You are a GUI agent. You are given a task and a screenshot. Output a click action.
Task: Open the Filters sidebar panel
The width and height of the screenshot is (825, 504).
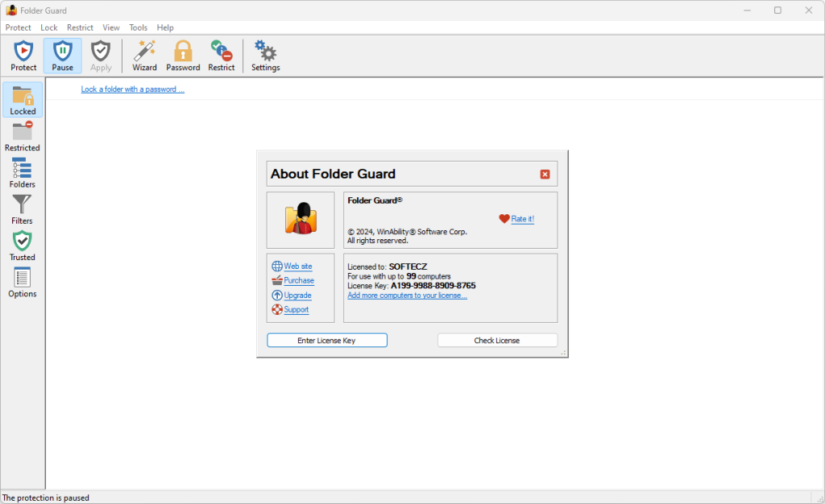pos(23,207)
